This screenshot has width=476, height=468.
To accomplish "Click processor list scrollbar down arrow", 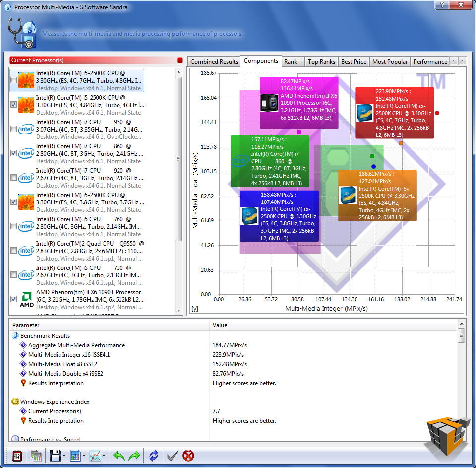I will (x=178, y=311).
